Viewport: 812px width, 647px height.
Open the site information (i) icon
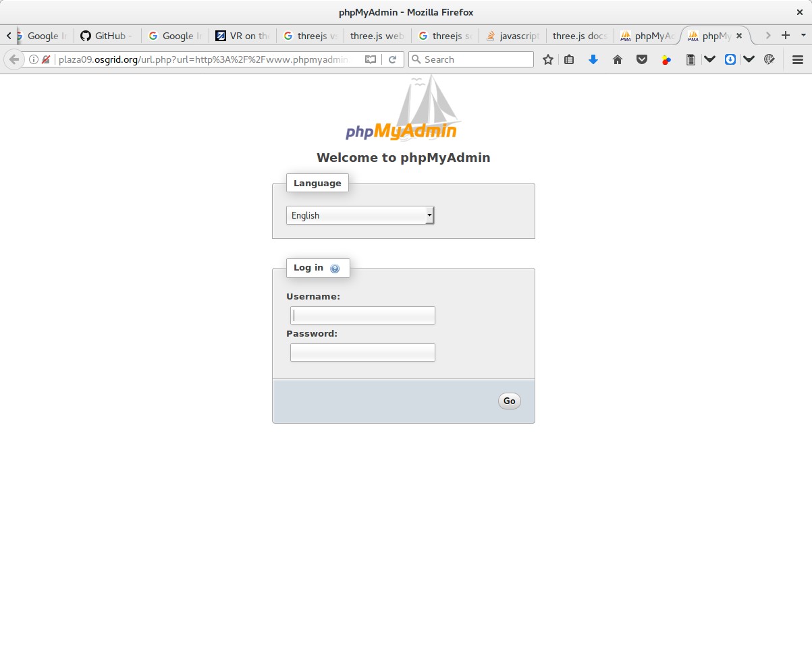(34, 59)
